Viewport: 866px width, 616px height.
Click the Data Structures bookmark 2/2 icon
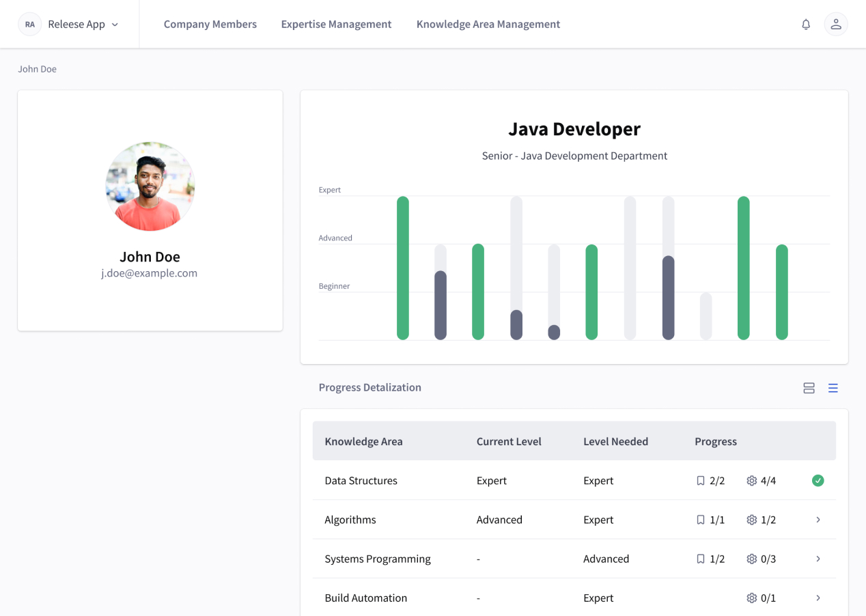coord(701,481)
